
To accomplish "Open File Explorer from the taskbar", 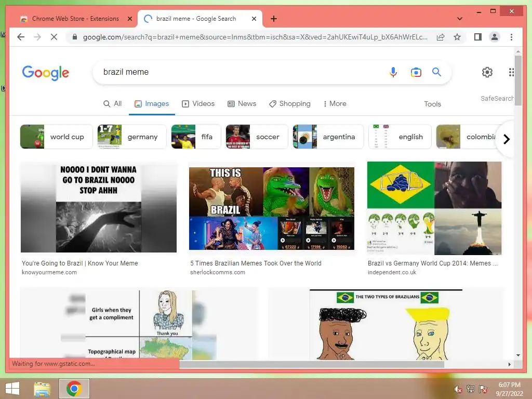I will (42, 389).
